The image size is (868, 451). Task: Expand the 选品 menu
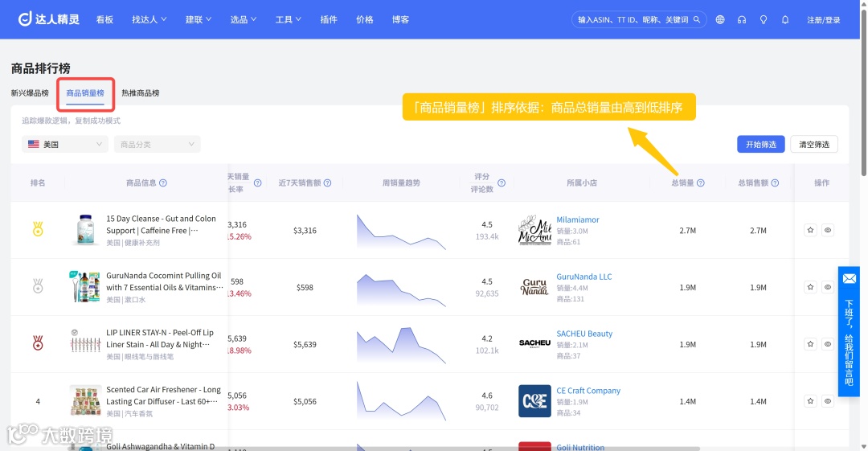coord(243,19)
